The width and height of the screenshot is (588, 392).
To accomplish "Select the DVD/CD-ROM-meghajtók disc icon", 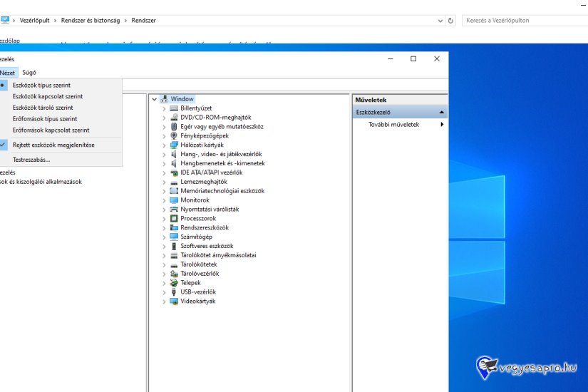I will (174, 118).
